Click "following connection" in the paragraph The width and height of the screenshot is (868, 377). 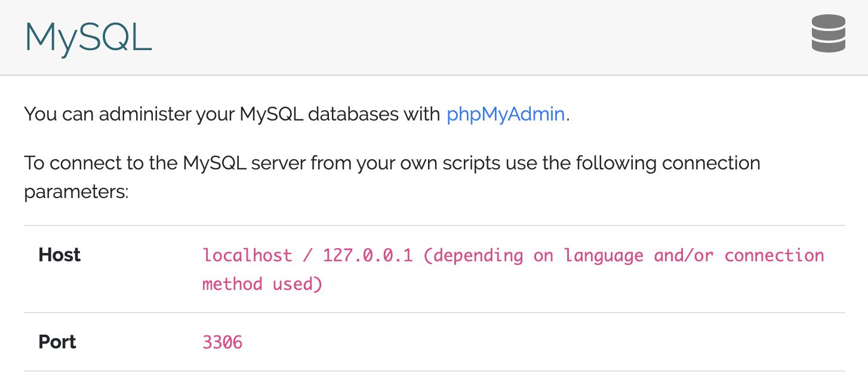[x=658, y=163]
